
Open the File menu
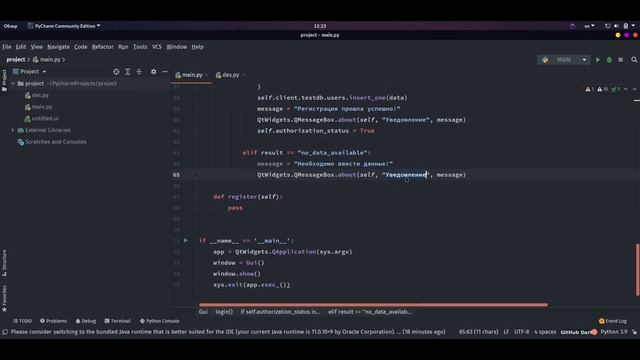pyautogui.click(x=7, y=47)
